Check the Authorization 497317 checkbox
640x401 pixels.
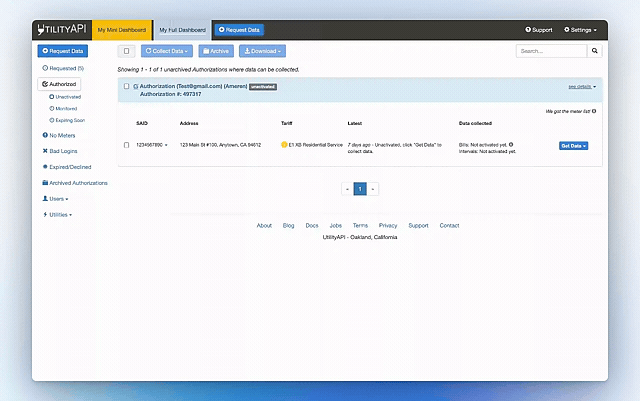[126, 86]
